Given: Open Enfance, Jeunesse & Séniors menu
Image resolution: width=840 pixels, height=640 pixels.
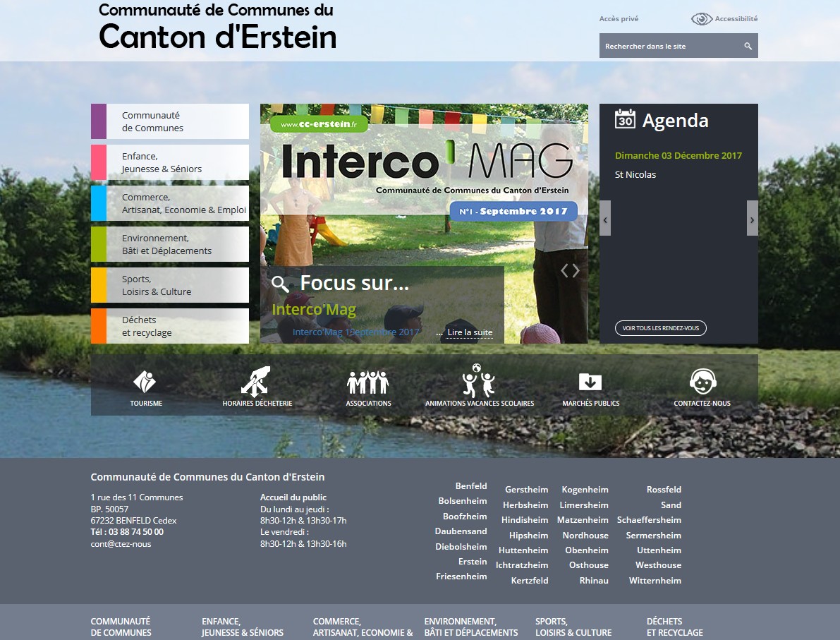Looking at the screenshot, I should pos(169,162).
